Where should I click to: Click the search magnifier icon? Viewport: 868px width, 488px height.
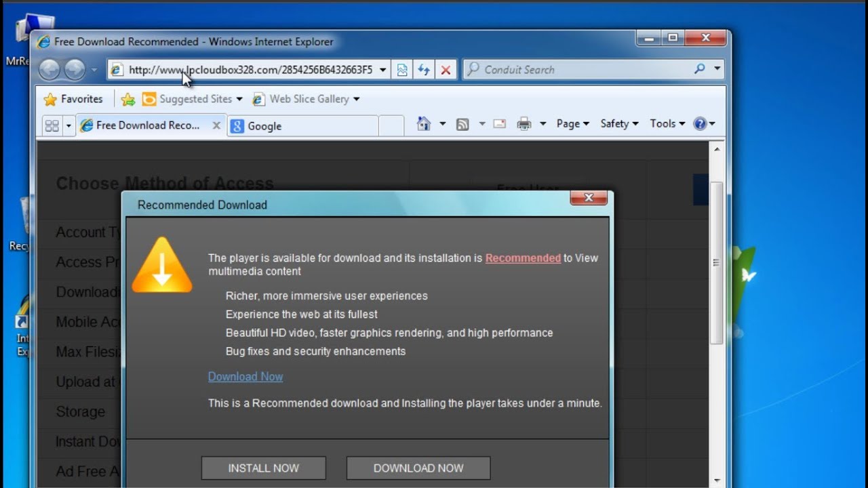pyautogui.click(x=700, y=68)
